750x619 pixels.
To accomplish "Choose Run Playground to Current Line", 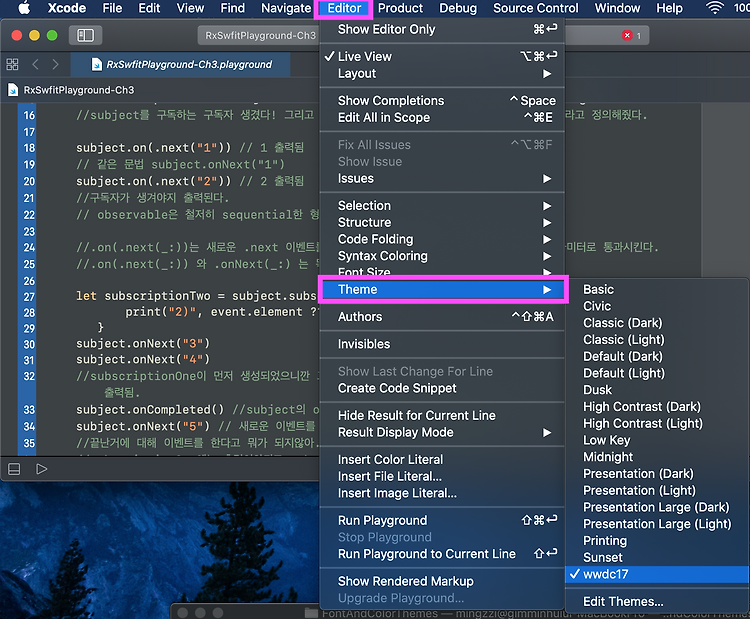I will pyautogui.click(x=441, y=554).
